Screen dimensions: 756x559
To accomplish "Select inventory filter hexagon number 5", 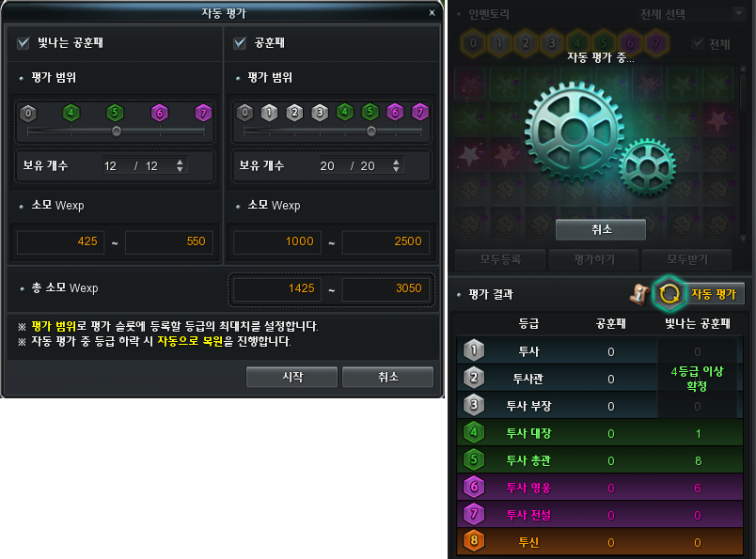I will (603, 43).
